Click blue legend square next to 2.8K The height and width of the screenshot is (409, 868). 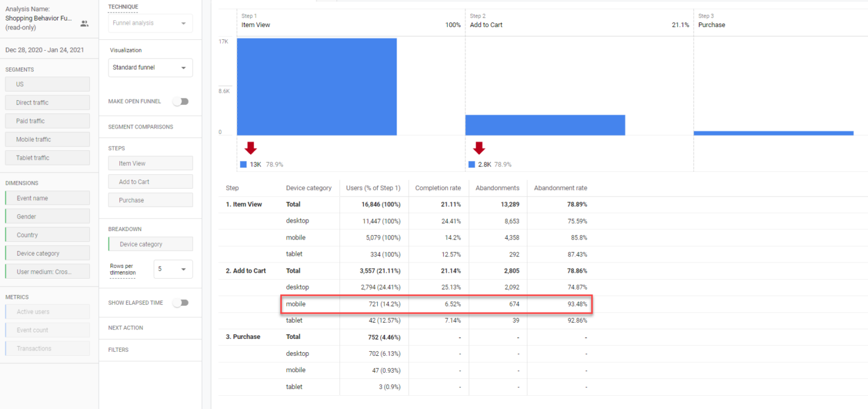pos(471,164)
